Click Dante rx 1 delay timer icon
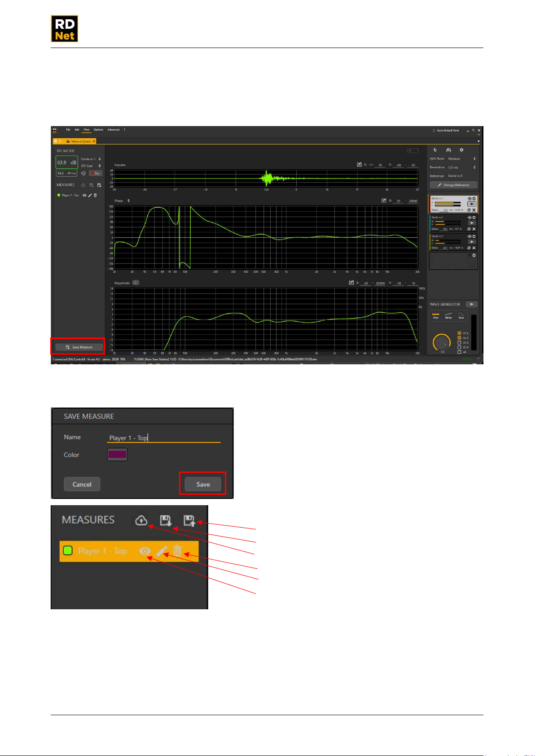 coord(469,210)
